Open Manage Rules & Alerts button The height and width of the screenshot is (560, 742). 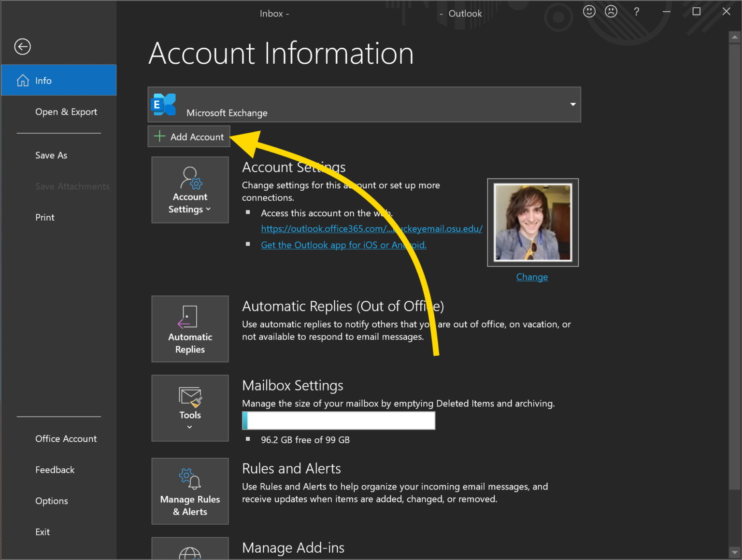click(190, 491)
